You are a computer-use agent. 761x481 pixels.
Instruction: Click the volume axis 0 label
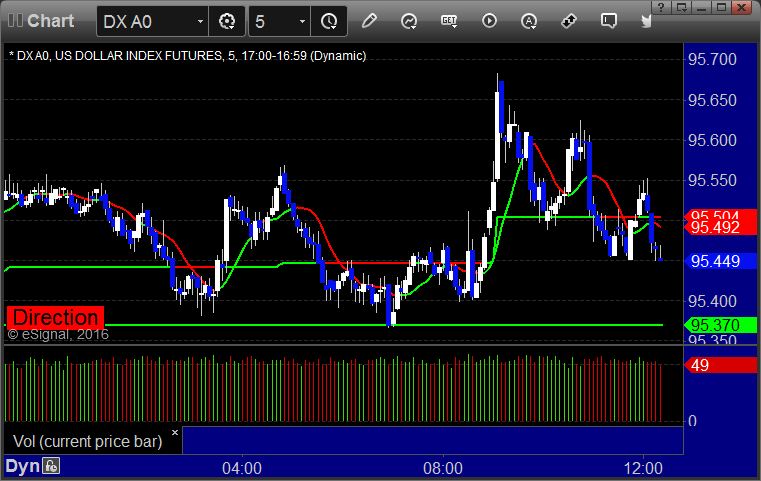coord(692,421)
